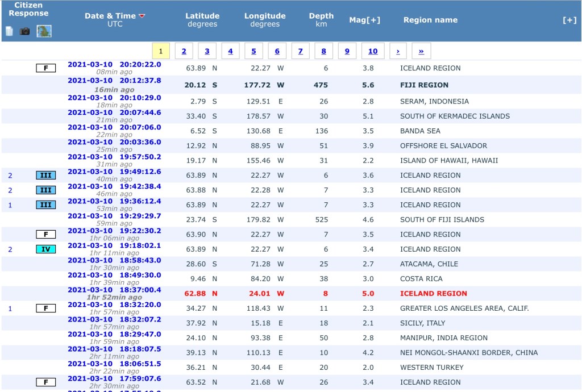Click the IV intensity badge for 19:18:02 quake
The width and height of the screenshot is (582, 392).
tap(45, 249)
